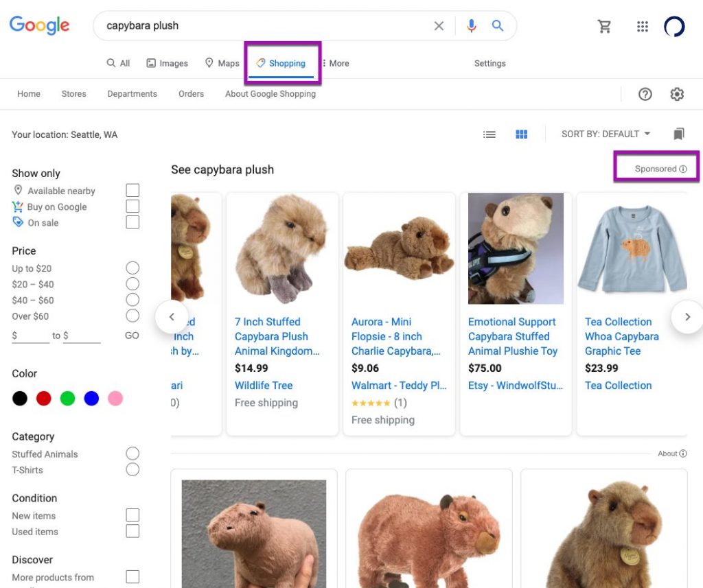Check the More products from checkbox
703x588 pixels.
[132, 577]
